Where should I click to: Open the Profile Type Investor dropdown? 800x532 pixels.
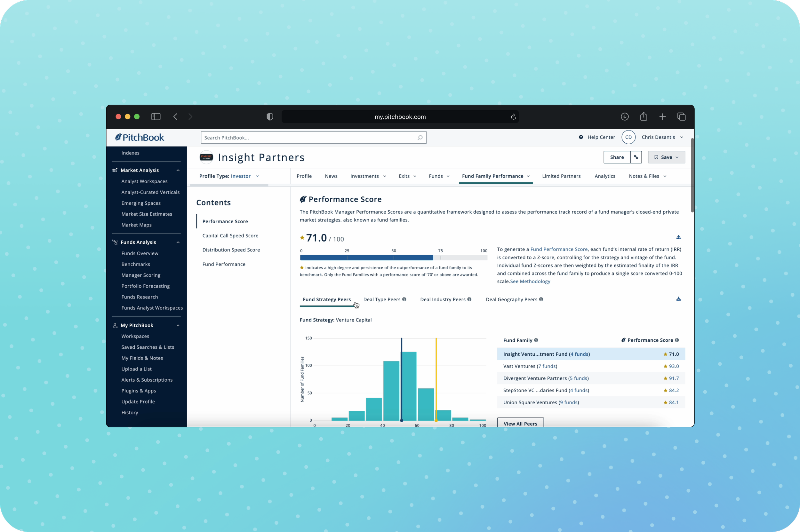point(229,176)
